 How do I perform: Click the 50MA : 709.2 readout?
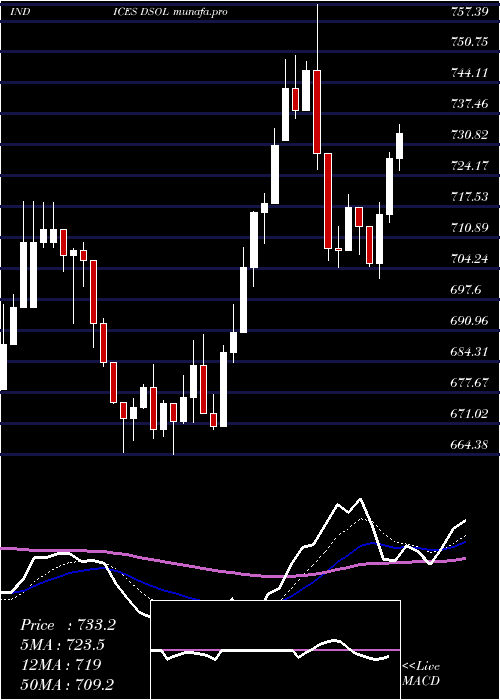(69, 684)
